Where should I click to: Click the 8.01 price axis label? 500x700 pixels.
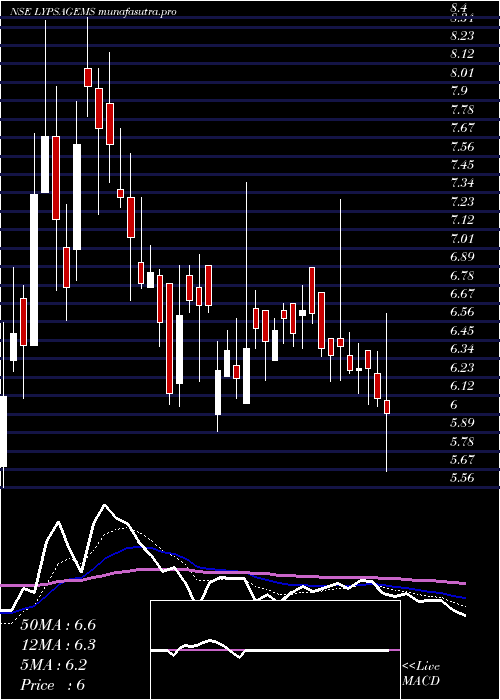pos(462,72)
